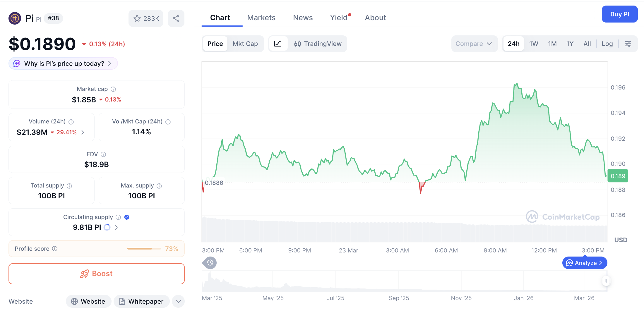Click the Profile score progress bar
This screenshot has width=644, height=313.
144,249
